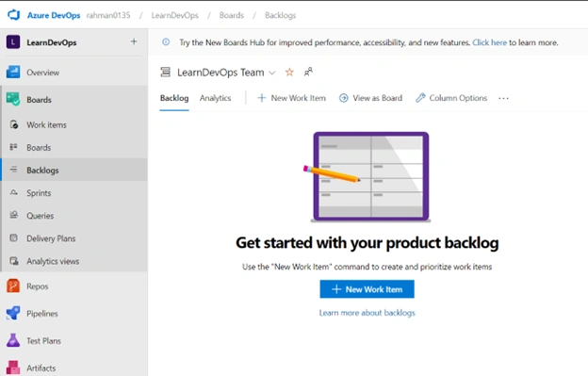The image size is (588, 376).
Task: Open 'Learn more about backlogs' link
Action: [367, 313]
